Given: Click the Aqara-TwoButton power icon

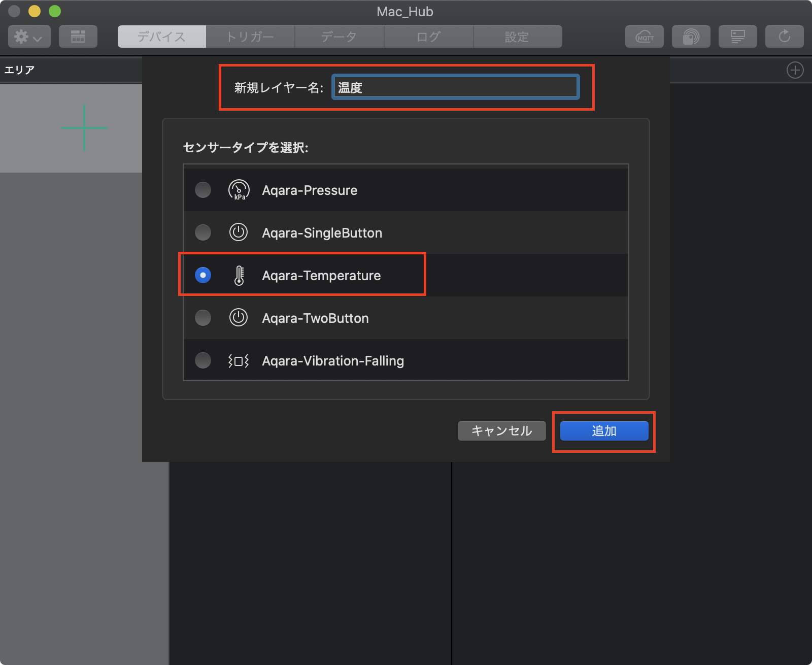Looking at the screenshot, I should pyautogui.click(x=239, y=318).
